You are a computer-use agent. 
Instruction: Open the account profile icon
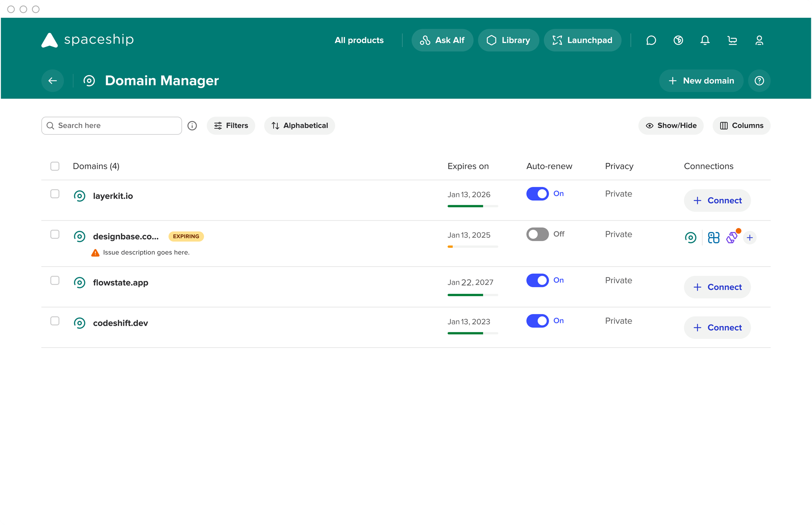[x=759, y=40]
